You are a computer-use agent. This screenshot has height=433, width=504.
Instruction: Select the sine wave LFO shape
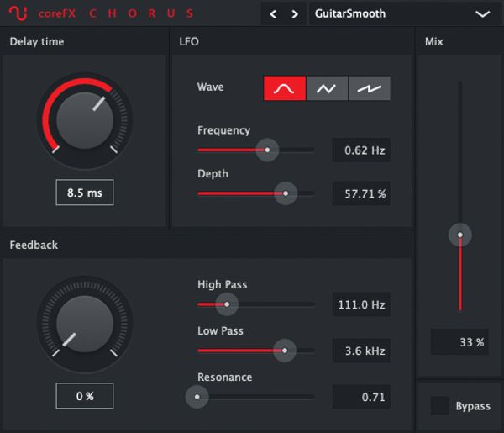(x=284, y=88)
